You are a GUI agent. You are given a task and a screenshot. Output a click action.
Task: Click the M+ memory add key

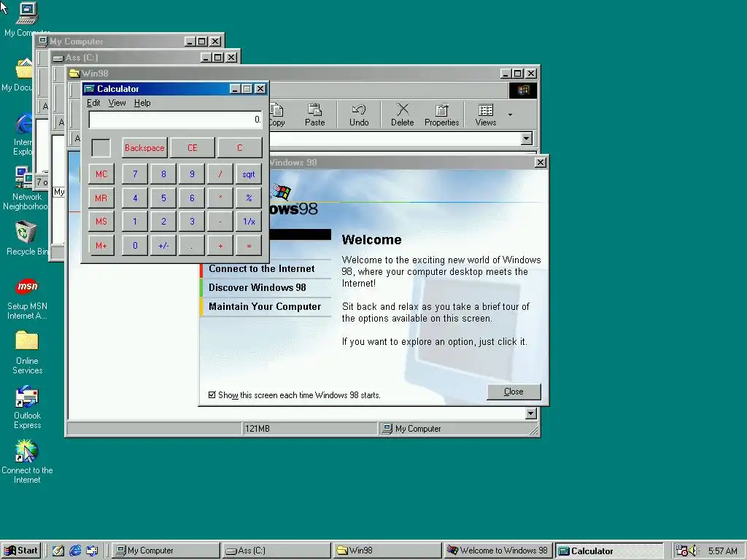point(101,246)
